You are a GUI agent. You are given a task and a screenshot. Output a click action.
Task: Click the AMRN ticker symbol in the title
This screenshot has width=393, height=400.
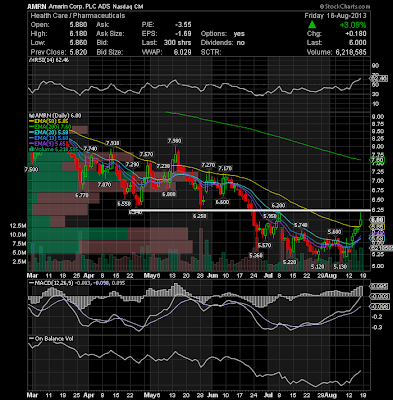(x=37, y=6)
